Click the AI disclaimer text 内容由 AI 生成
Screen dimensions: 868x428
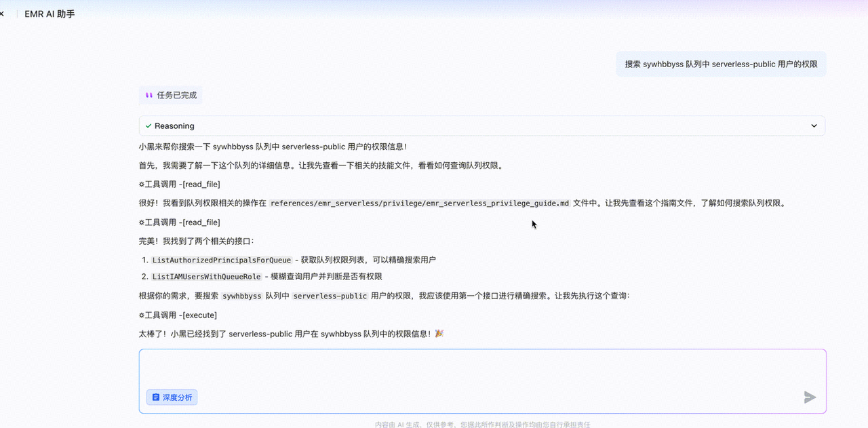[x=483, y=425]
